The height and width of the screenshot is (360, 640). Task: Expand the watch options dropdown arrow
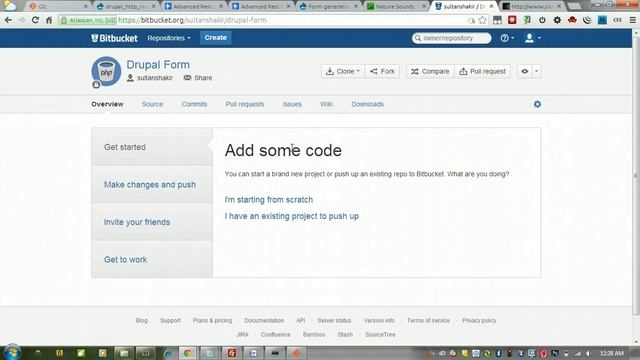[536, 71]
